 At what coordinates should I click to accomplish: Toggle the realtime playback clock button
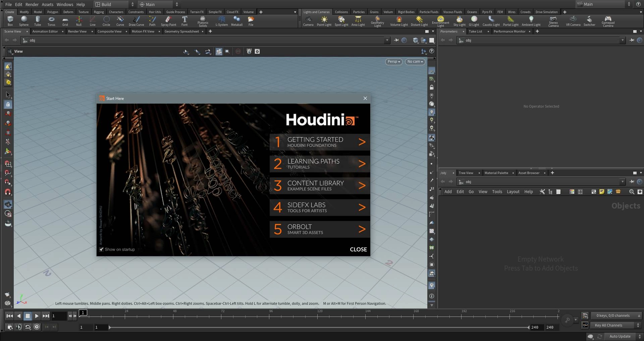point(37,327)
